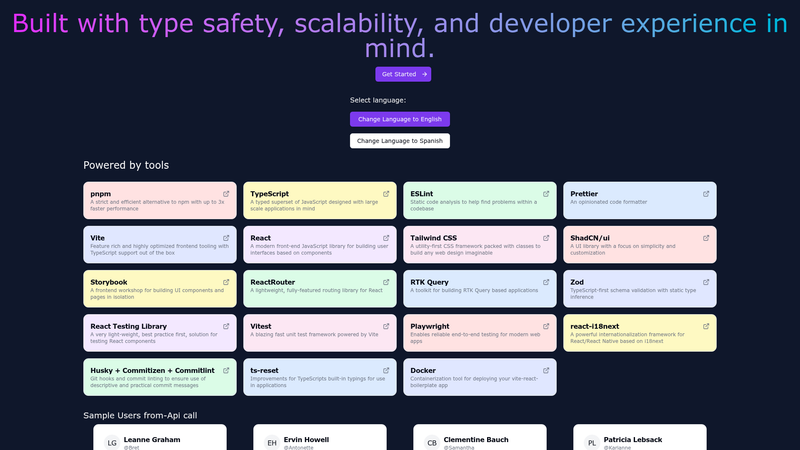800x450 pixels.
Task: Click the ShadCN/ui card title
Action: coord(590,238)
